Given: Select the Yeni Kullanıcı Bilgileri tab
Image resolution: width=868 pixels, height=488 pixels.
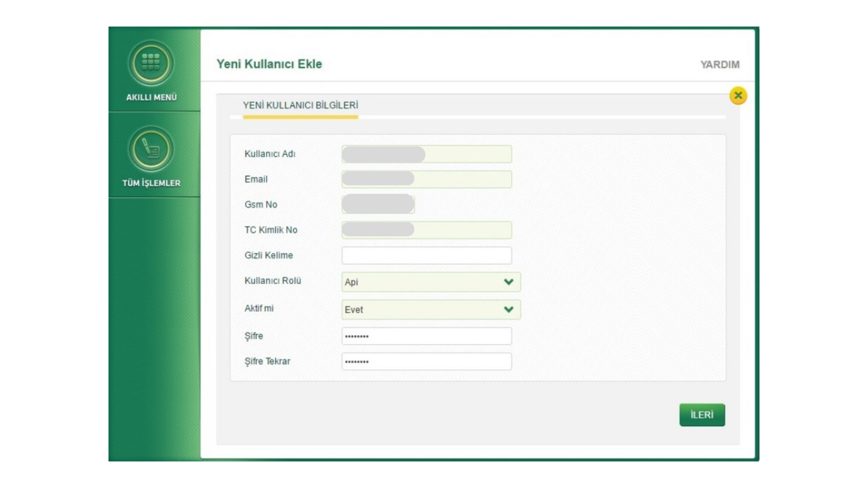Looking at the screenshot, I should click(x=300, y=105).
